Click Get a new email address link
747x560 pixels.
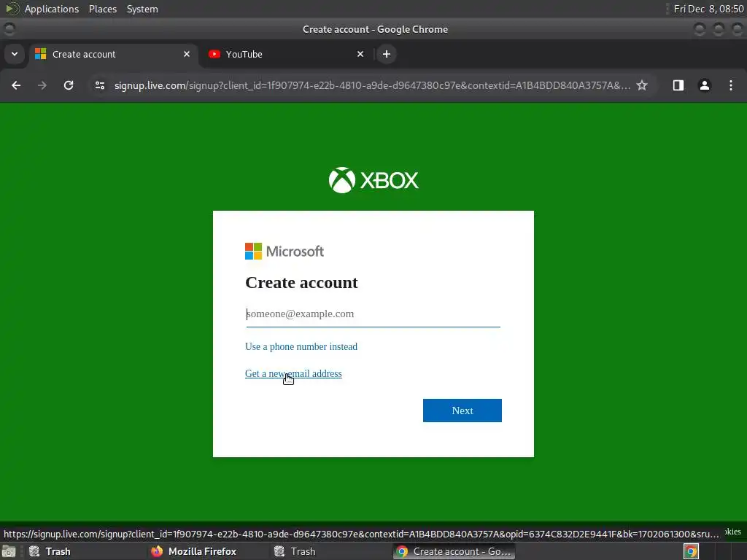293,374
